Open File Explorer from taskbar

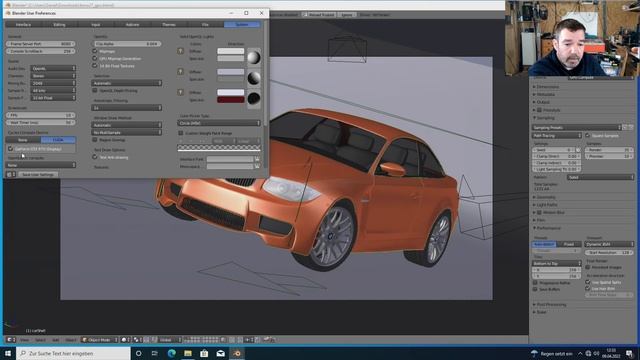tap(188, 353)
